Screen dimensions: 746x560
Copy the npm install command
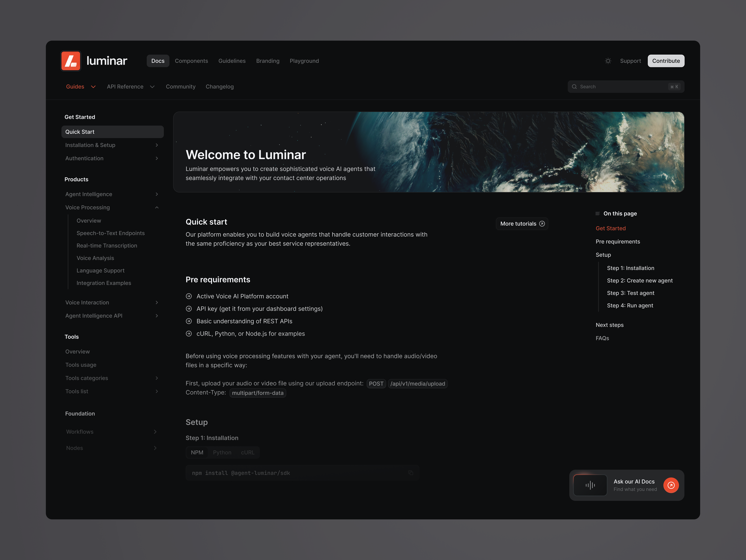(x=411, y=473)
